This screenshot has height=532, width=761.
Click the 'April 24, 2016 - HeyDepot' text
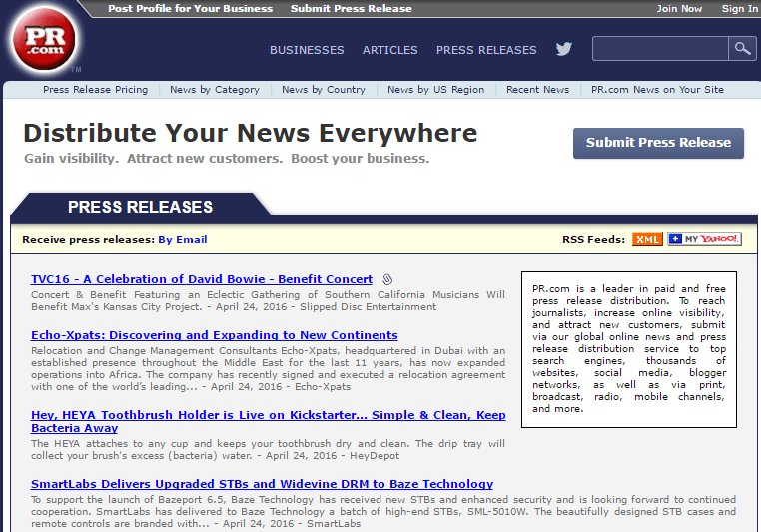(333, 456)
